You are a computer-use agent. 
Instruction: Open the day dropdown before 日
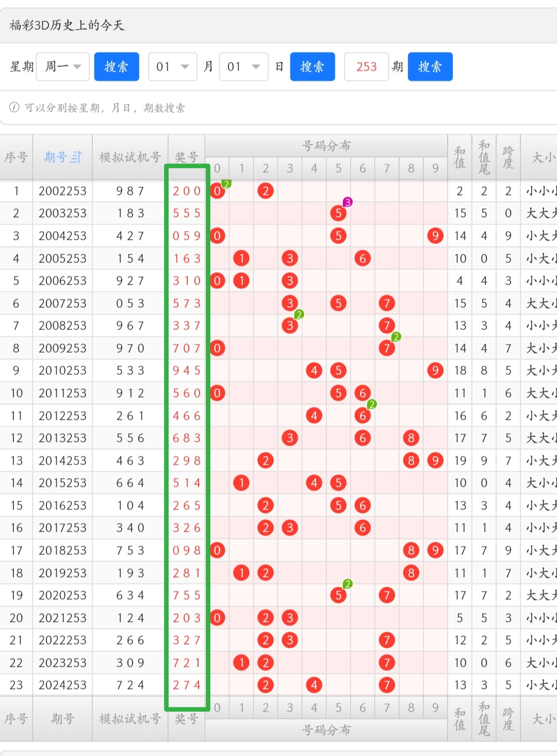point(244,67)
